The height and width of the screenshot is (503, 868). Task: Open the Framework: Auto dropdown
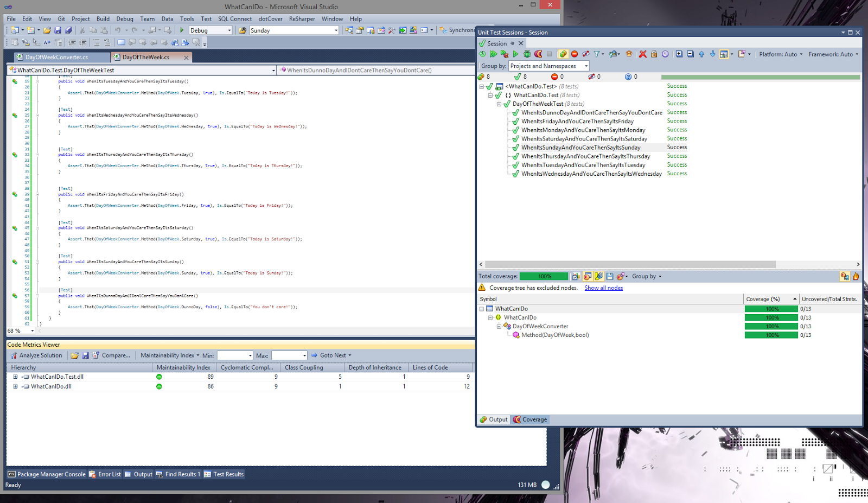click(x=833, y=54)
